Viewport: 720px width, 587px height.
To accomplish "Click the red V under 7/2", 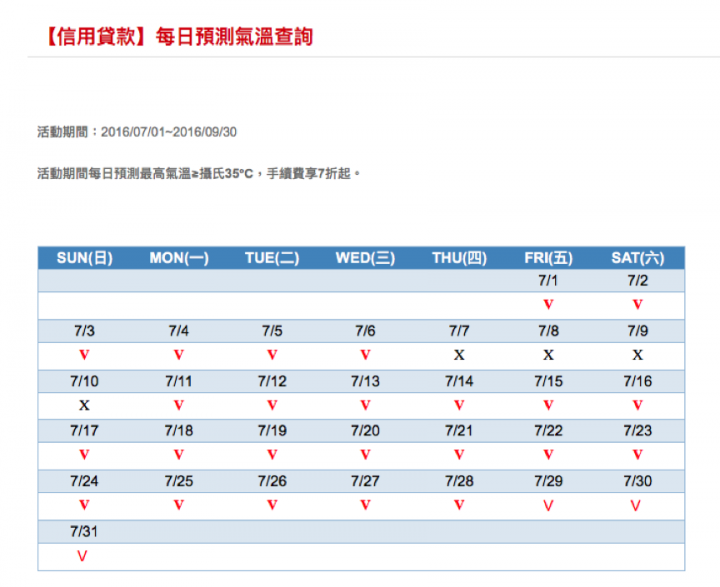I will 638,305.
